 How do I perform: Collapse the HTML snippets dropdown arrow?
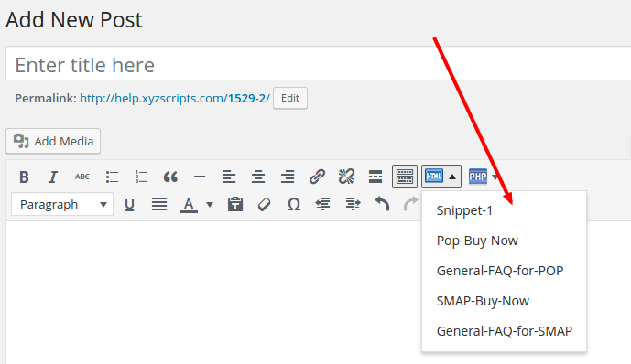[452, 177]
